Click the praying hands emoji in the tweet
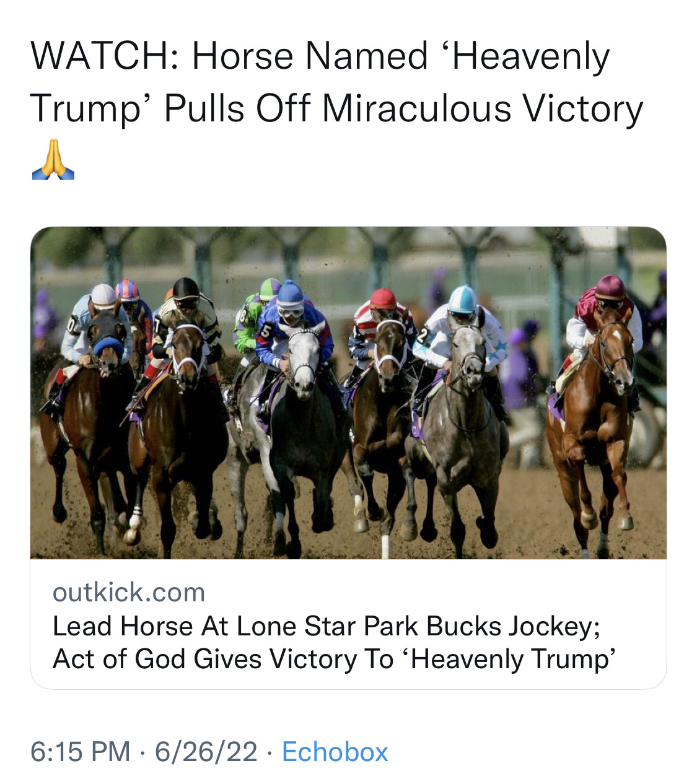This screenshot has width=697, height=784. [53, 160]
